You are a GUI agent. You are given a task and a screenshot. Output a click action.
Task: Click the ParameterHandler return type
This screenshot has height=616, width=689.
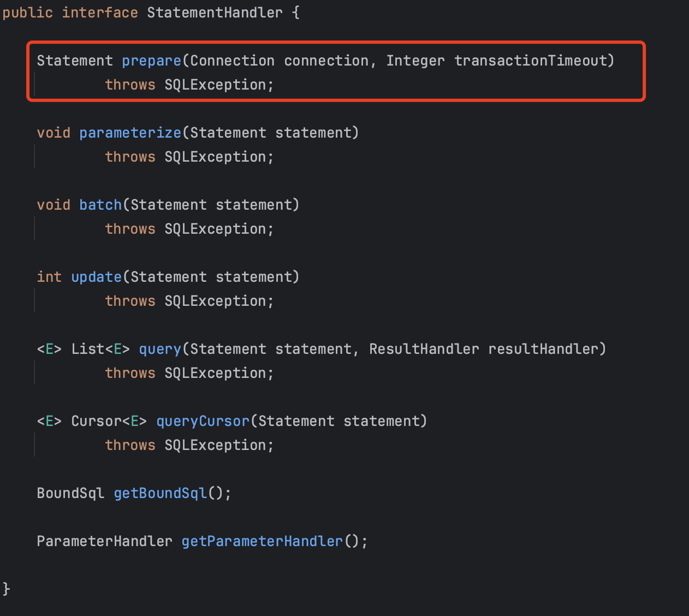(x=105, y=541)
